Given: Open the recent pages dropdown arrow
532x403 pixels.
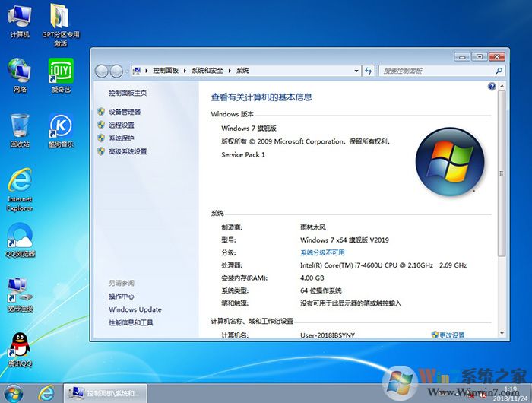Looking at the screenshot, I should coord(127,71).
